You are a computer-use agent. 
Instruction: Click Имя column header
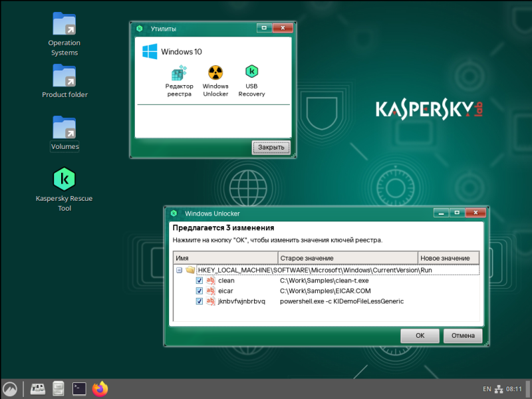point(225,258)
